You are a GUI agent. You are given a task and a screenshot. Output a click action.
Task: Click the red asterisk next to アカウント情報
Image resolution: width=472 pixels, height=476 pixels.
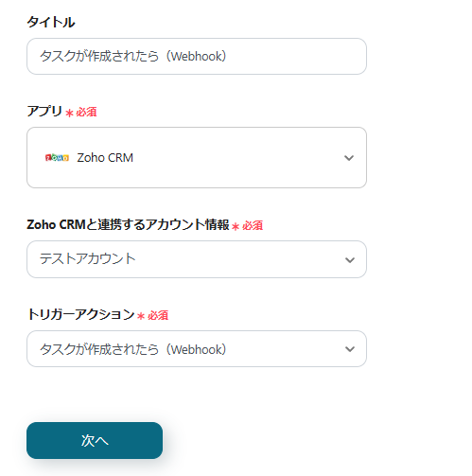tap(236, 226)
